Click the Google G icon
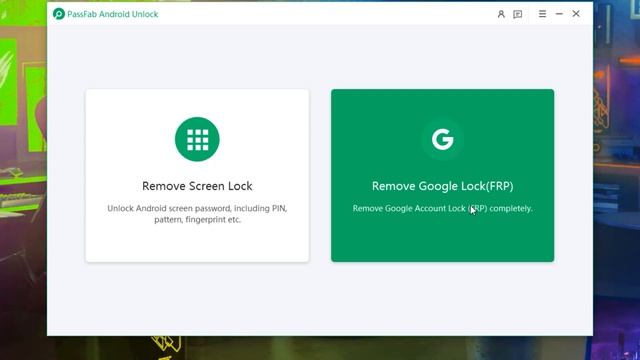 442,139
